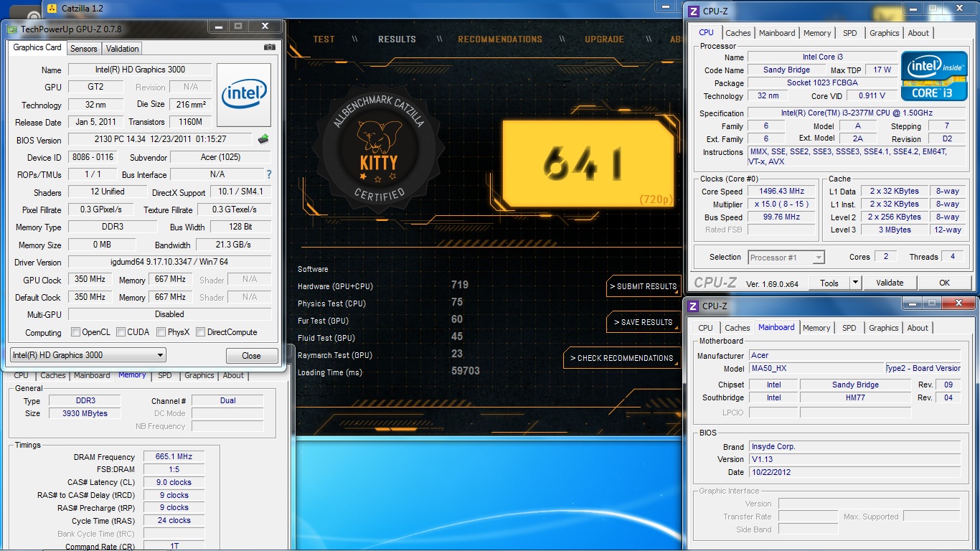Click the DRAM Frequency value 665.1 MHz

tap(174, 456)
